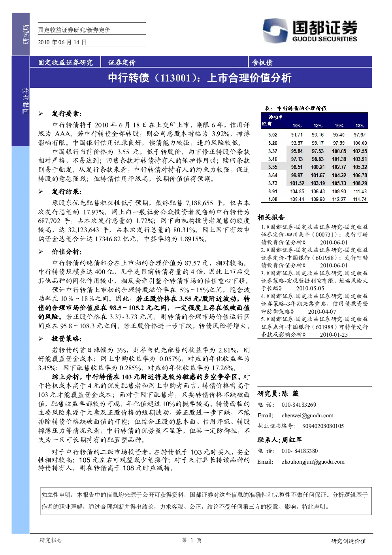Click the table cell 114.74
The width and height of the screenshot is (392, 555).
point(360,199)
